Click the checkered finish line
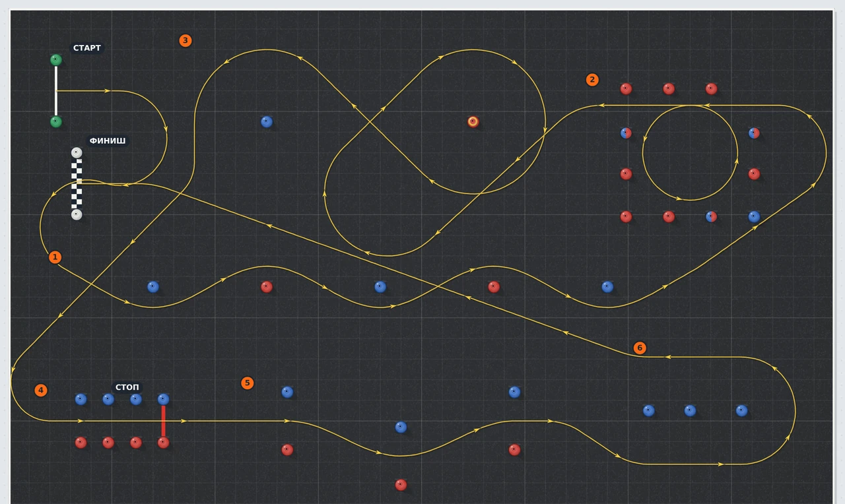The height and width of the screenshot is (504, 845). click(x=77, y=184)
